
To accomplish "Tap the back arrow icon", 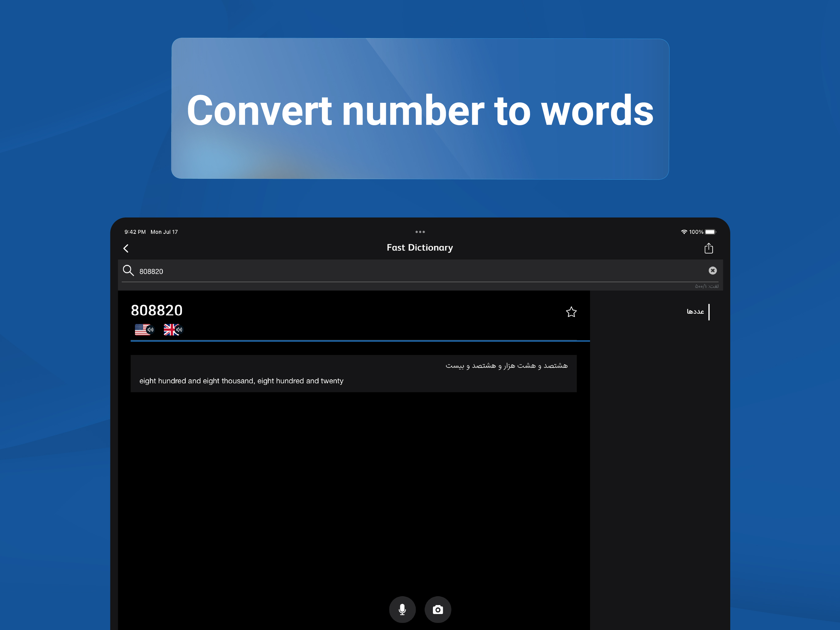I will (x=126, y=249).
